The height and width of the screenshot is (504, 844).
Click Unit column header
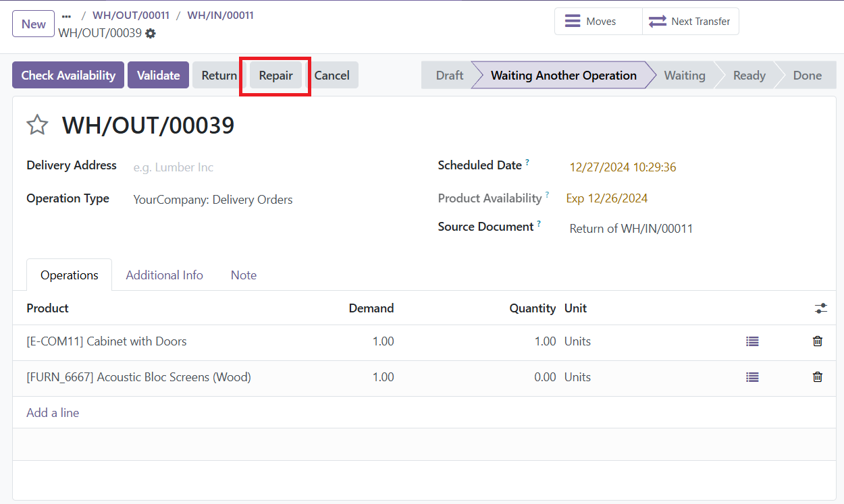point(576,308)
